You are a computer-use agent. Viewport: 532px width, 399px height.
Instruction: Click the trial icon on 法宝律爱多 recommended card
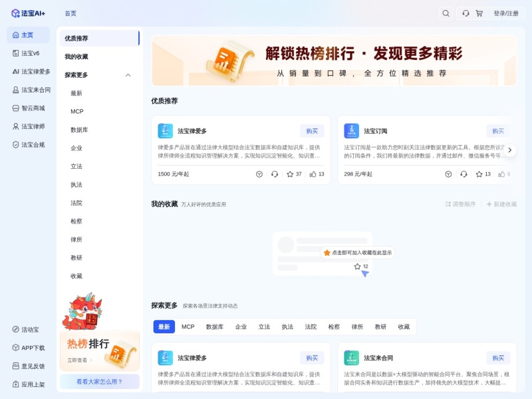(259, 174)
